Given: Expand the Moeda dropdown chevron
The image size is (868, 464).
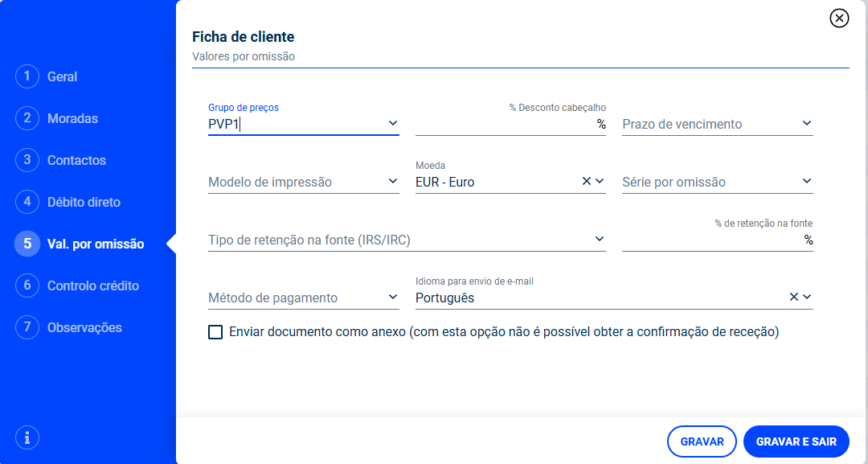Looking at the screenshot, I should 600,181.
